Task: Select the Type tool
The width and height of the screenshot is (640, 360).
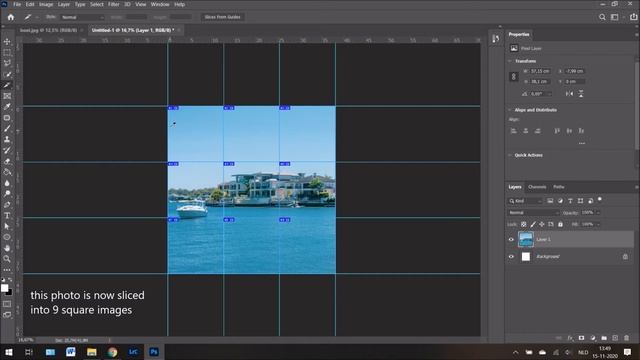Action: point(7,216)
